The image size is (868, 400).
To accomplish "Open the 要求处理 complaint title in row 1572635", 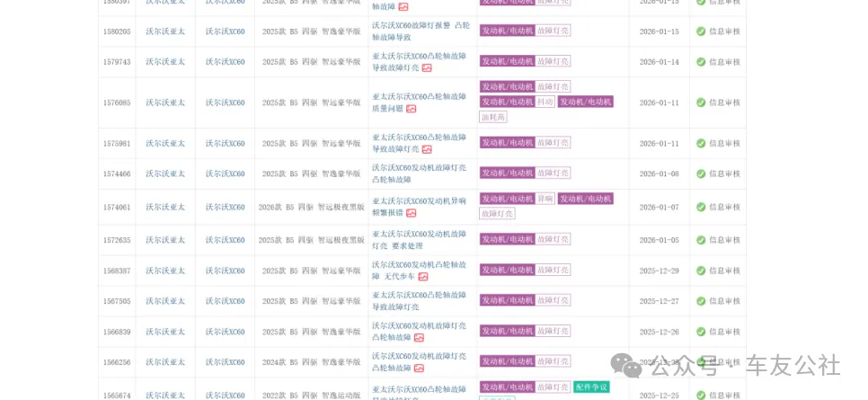I will [419, 240].
